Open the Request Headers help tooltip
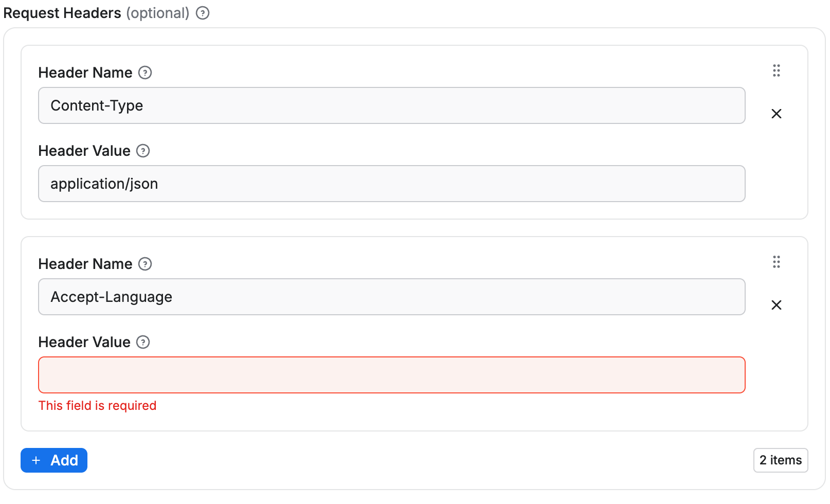830x504 pixels. [203, 13]
